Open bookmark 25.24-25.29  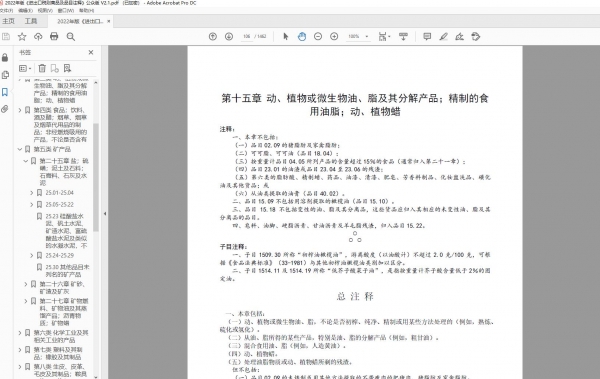(x=59, y=255)
